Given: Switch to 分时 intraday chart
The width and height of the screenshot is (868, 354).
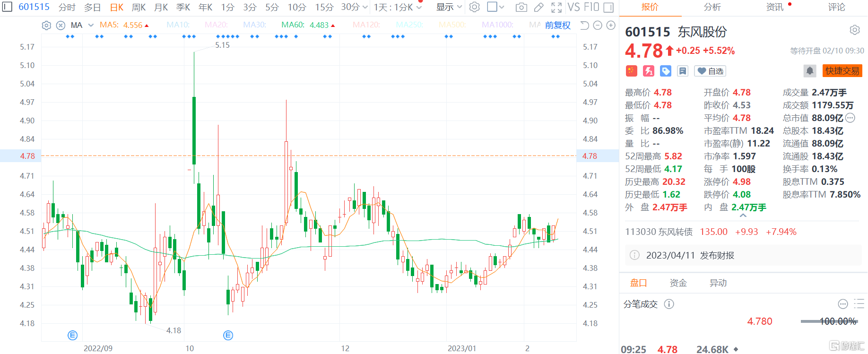Looking at the screenshot, I should point(67,7).
